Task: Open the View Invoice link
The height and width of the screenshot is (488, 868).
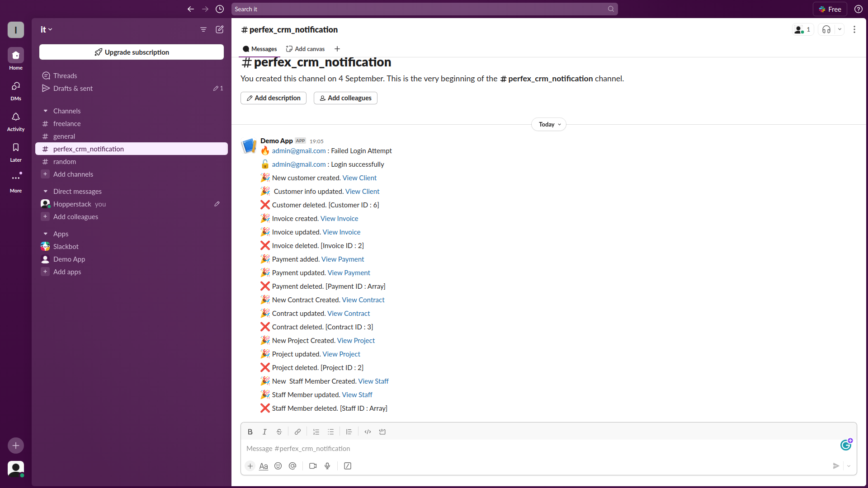Action: [x=339, y=218]
